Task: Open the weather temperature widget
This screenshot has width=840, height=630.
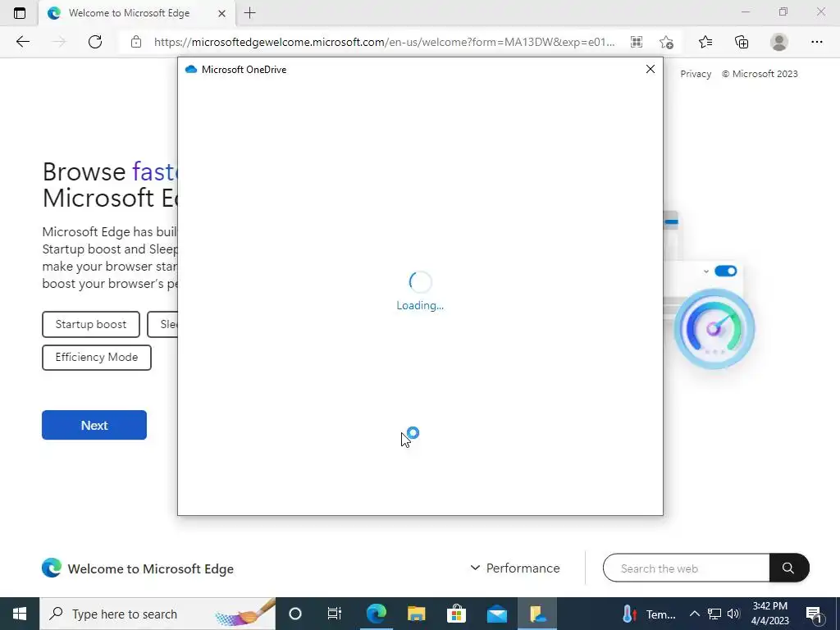Action: [650, 614]
